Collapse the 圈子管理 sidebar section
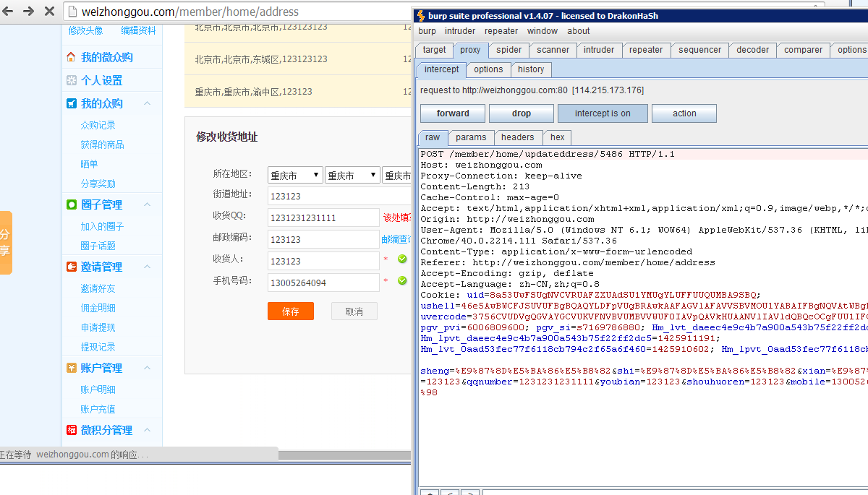This screenshot has width=868, height=495. tap(148, 205)
